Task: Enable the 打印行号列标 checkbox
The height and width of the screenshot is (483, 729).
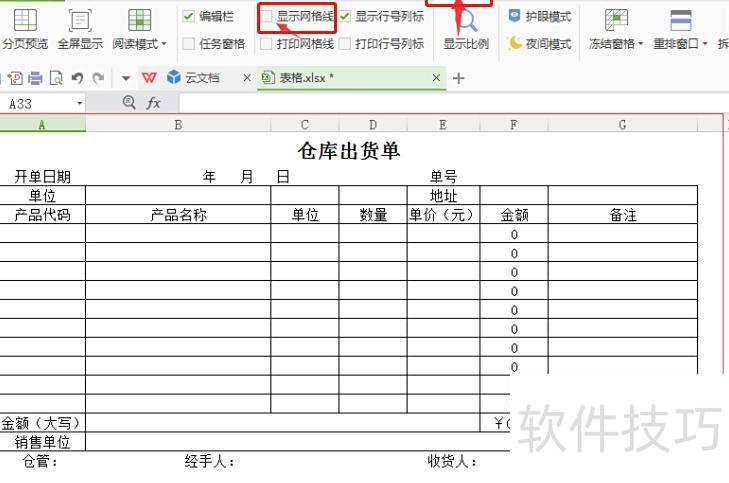Action: coord(345,44)
